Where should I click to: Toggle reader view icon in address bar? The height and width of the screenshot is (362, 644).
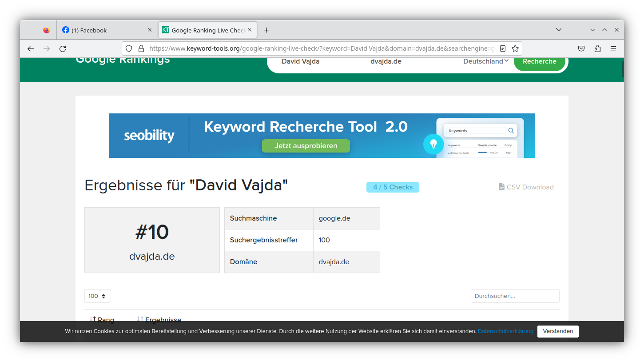point(503,48)
